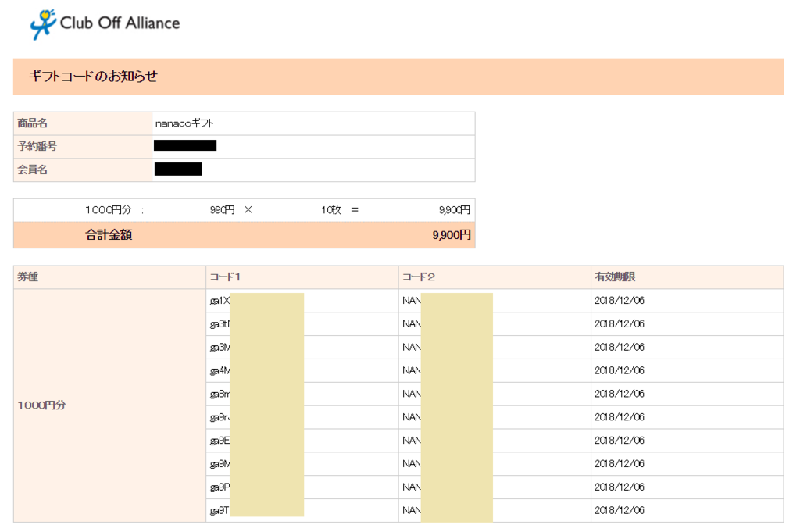This screenshot has width=800, height=532.
Task: Click the code starting with ga1X
Action: point(220,301)
